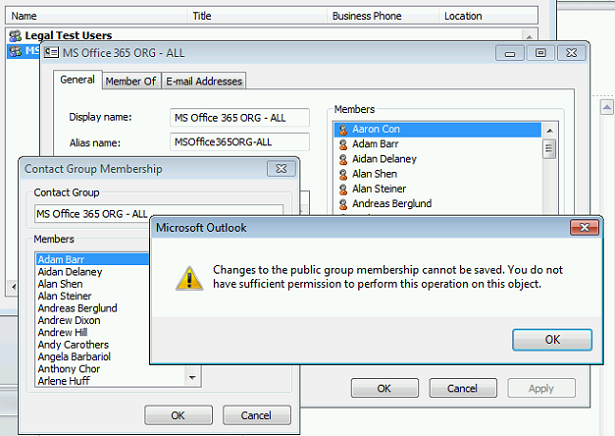This screenshot has width=615, height=436.
Task: Click scroll up arrow in background right pane
Action: (x=607, y=107)
